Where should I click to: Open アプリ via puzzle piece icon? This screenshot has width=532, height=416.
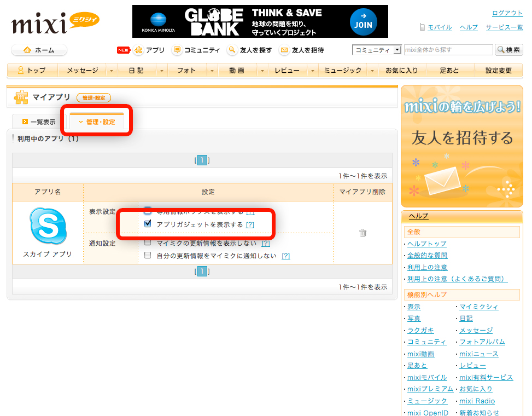coord(138,50)
